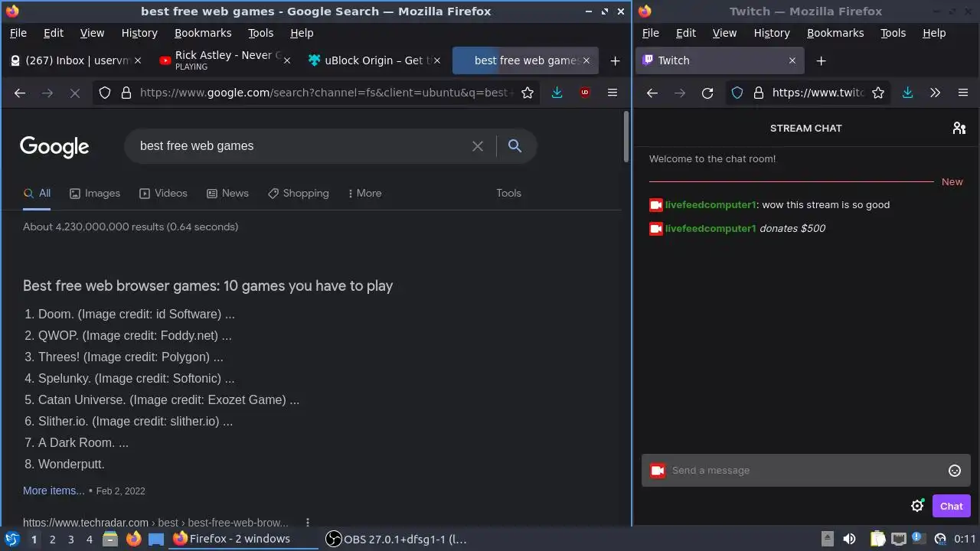Image resolution: width=980 pixels, height=551 pixels.
Task: Open File menu in Twitch window
Action: (x=651, y=33)
